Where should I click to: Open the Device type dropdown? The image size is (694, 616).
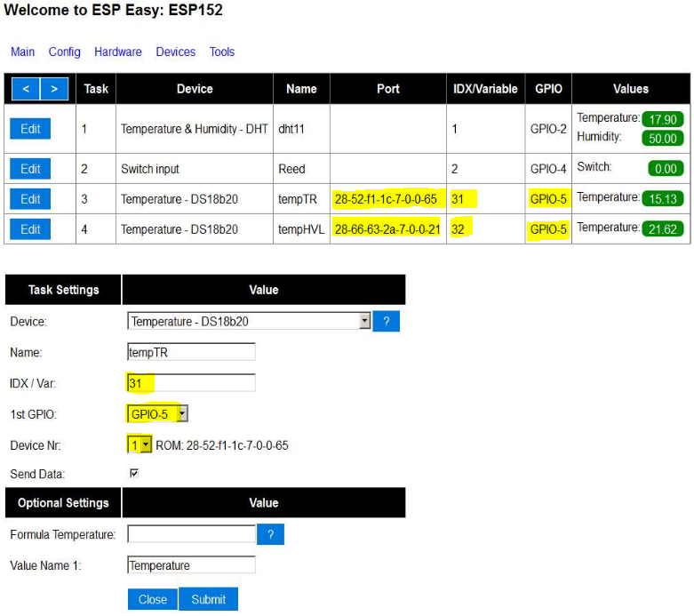coord(249,321)
